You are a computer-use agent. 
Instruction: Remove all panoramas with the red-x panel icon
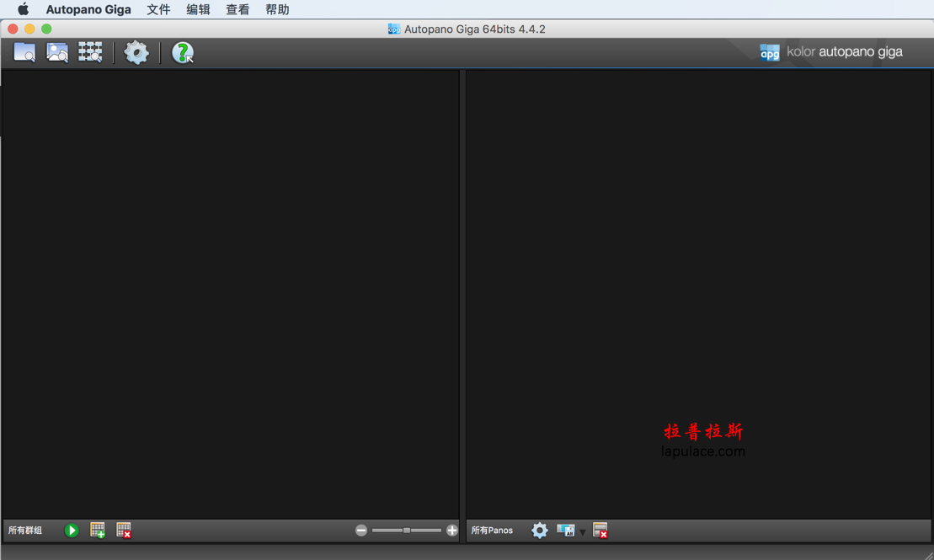coord(600,530)
